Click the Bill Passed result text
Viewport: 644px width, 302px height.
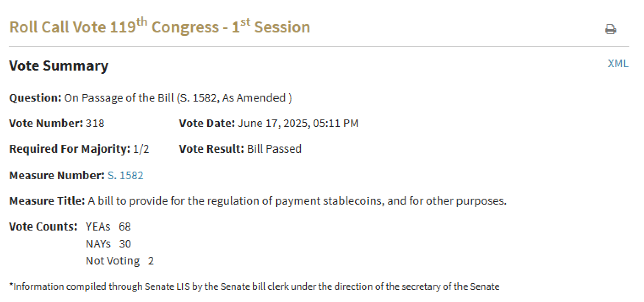click(274, 149)
